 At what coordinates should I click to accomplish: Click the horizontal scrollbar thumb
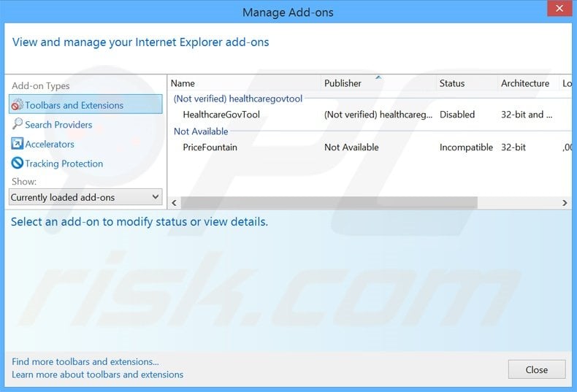tap(329, 203)
